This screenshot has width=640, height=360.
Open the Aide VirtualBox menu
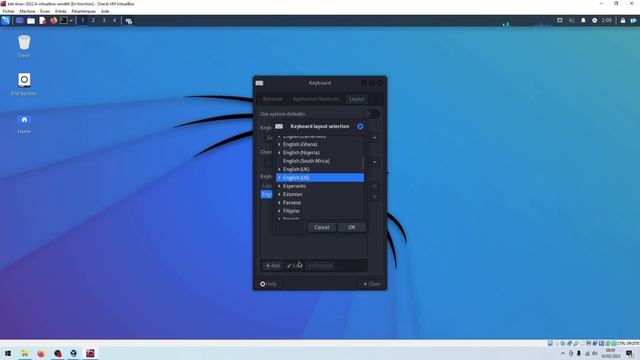pos(105,11)
